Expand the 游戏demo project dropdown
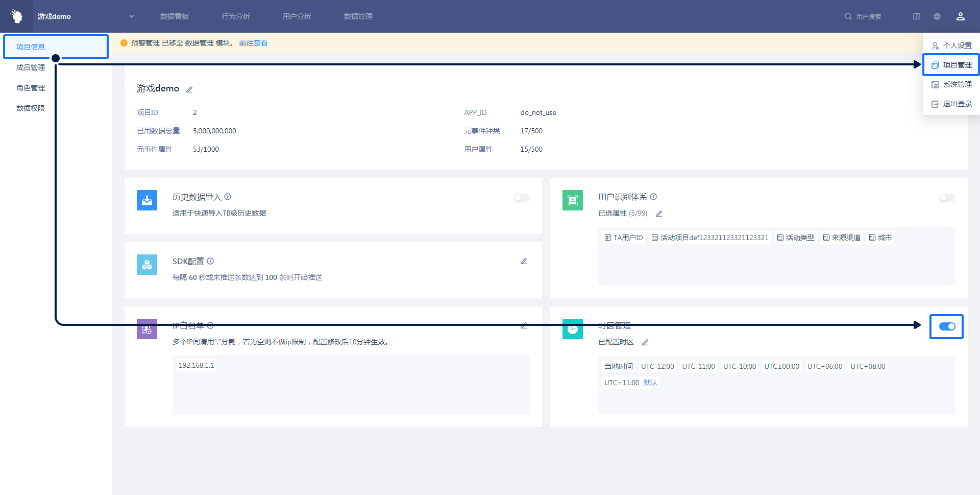This screenshot has height=495, width=980. (x=131, y=16)
